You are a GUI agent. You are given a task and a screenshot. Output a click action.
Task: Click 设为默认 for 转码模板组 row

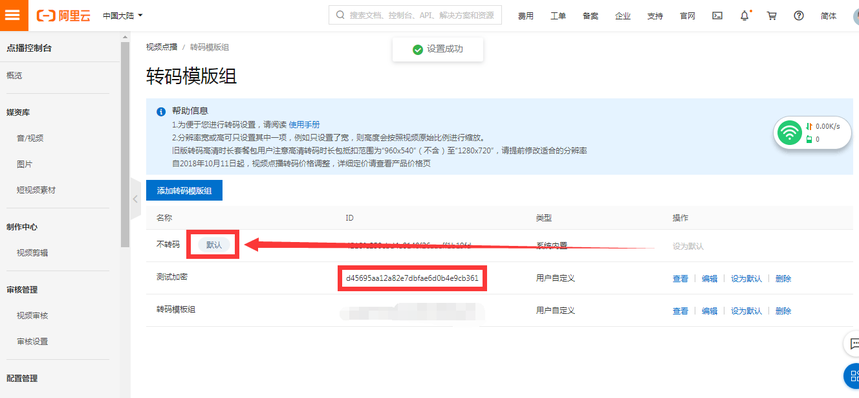(746, 311)
